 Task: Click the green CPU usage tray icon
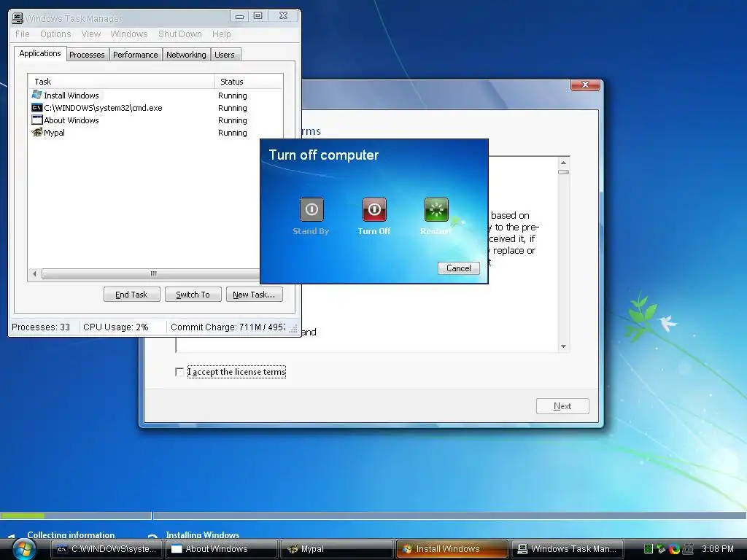pos(648,548)
